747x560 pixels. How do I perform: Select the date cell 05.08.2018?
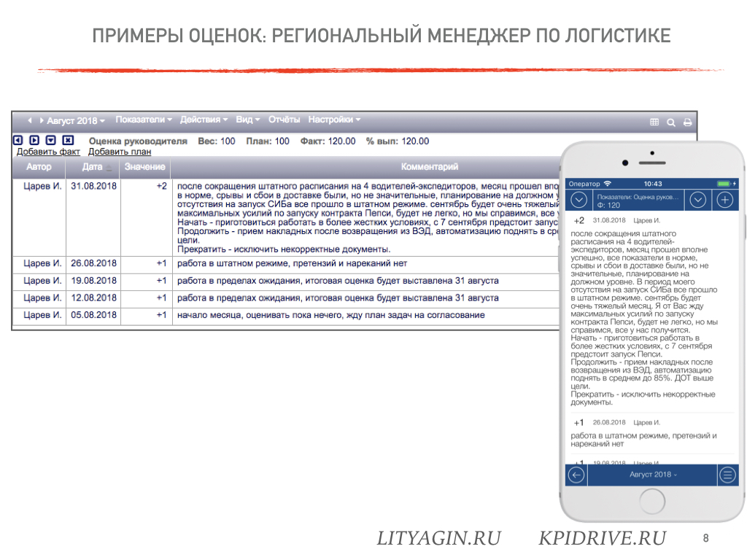pyautogui.click(x=93, y=315)
